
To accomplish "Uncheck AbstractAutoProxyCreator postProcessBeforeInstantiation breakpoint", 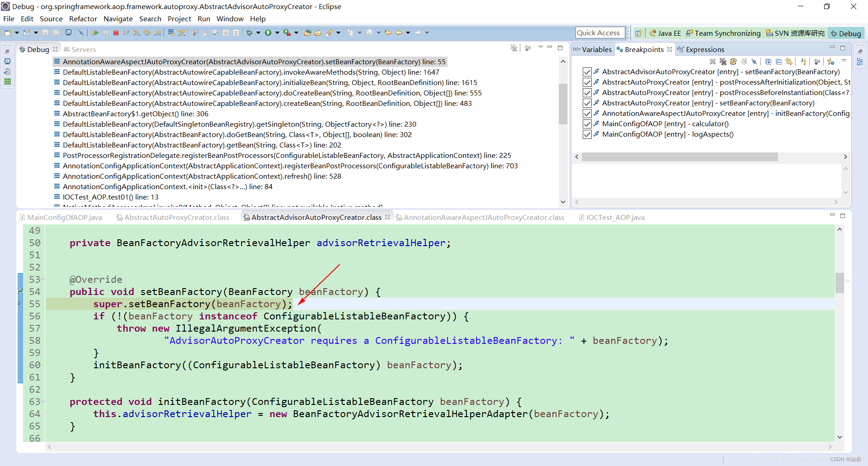I will pyautogui.click(x=587, y=93).
